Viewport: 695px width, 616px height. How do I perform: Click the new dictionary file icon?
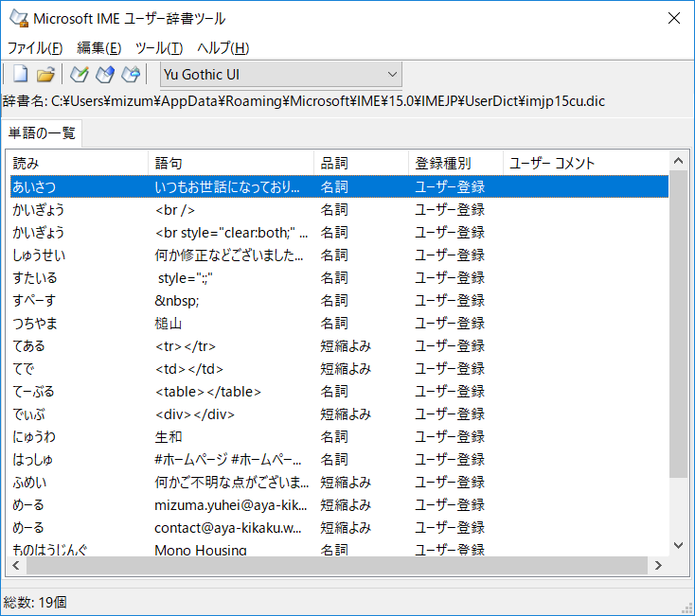(20, 74)
